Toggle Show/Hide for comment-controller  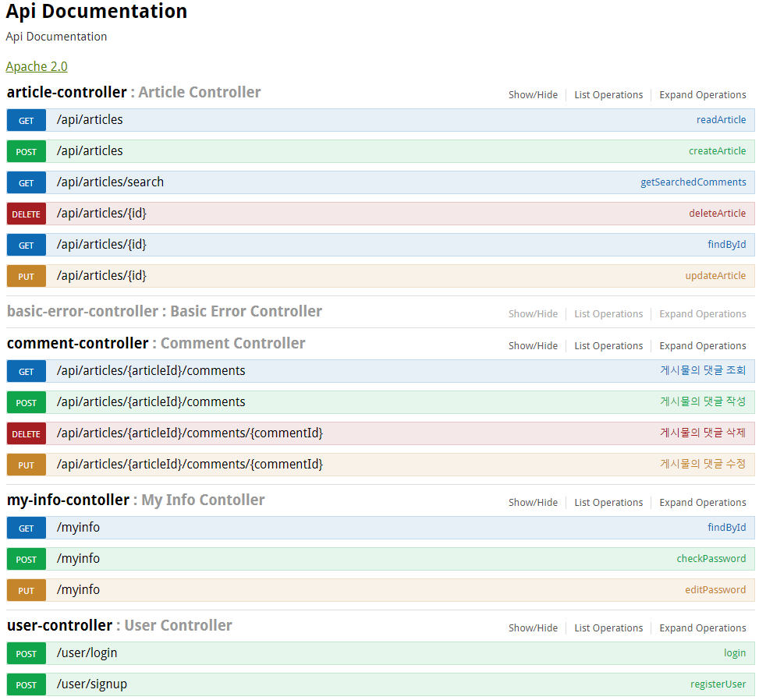pos(533,345)
